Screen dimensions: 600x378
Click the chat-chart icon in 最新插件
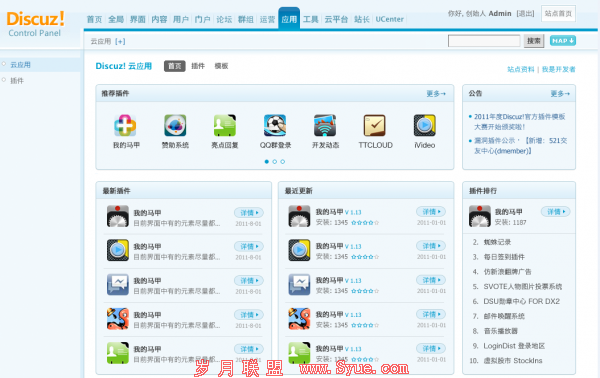[118, 284]
